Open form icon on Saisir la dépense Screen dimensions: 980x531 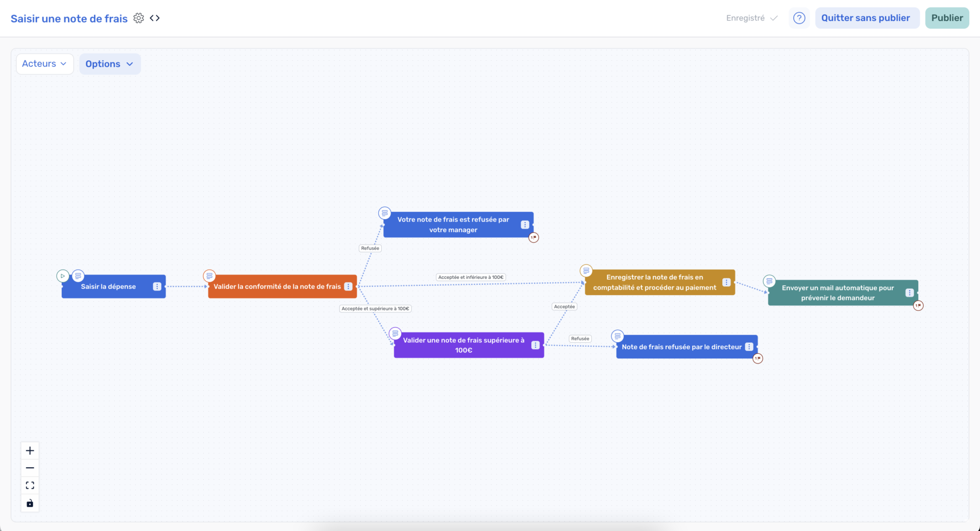pyautogui.click(x=78, y=276)
